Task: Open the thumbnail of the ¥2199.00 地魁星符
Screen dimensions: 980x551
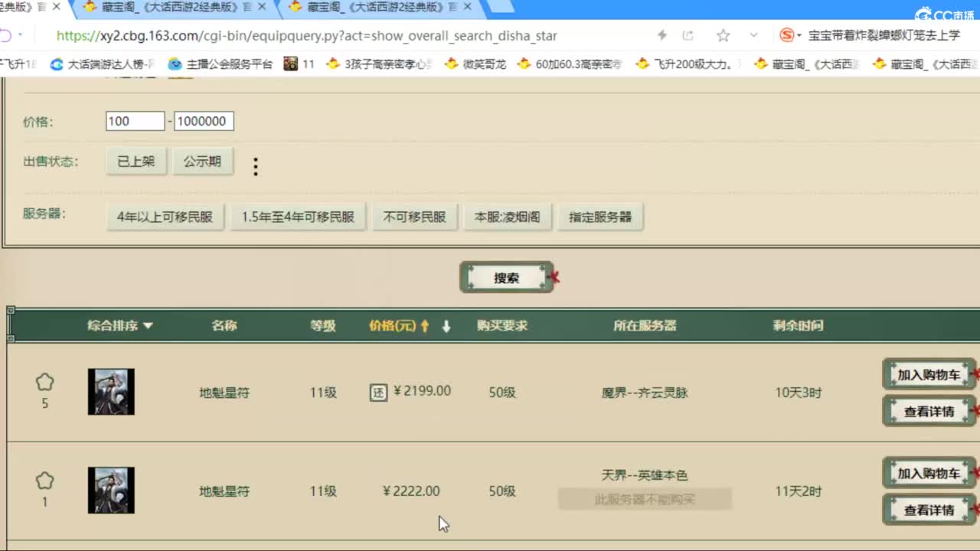Action: [111, 392]
